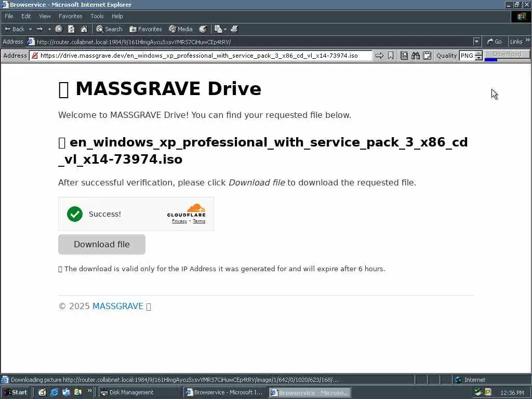Go back using the IE Back arrow
Viewport: 532px width, 399px height.
point(14,29)
